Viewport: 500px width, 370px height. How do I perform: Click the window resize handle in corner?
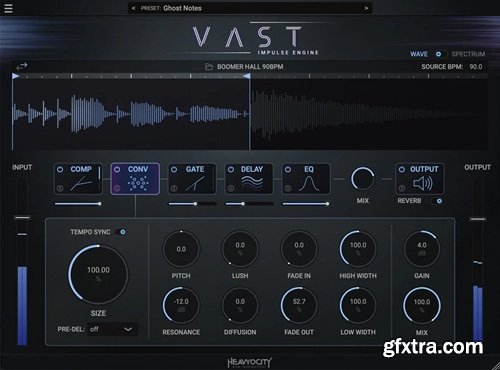496,366
